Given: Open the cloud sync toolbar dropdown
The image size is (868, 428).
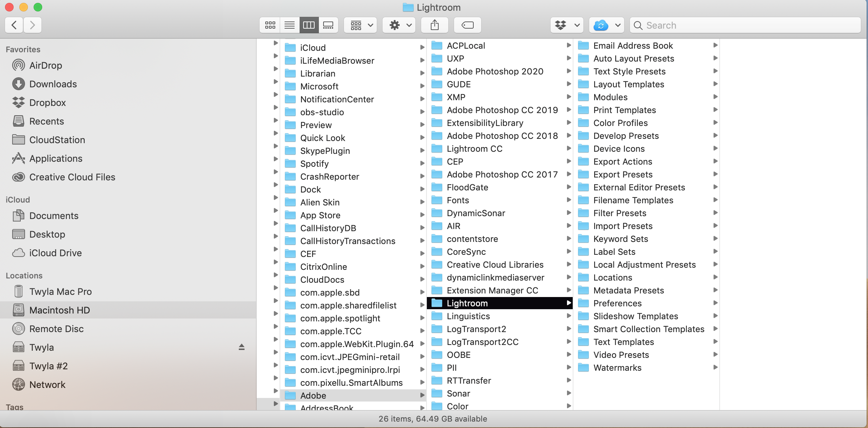Looking at the screenshot, I should click(606, 25).
